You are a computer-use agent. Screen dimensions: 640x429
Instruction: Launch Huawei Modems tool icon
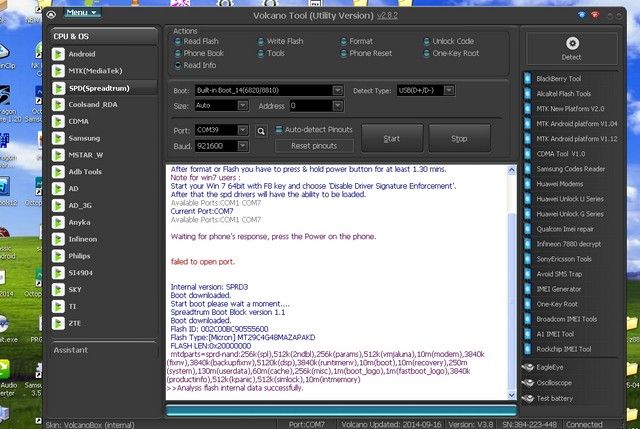pyautogui.click(x=528, y=184)
